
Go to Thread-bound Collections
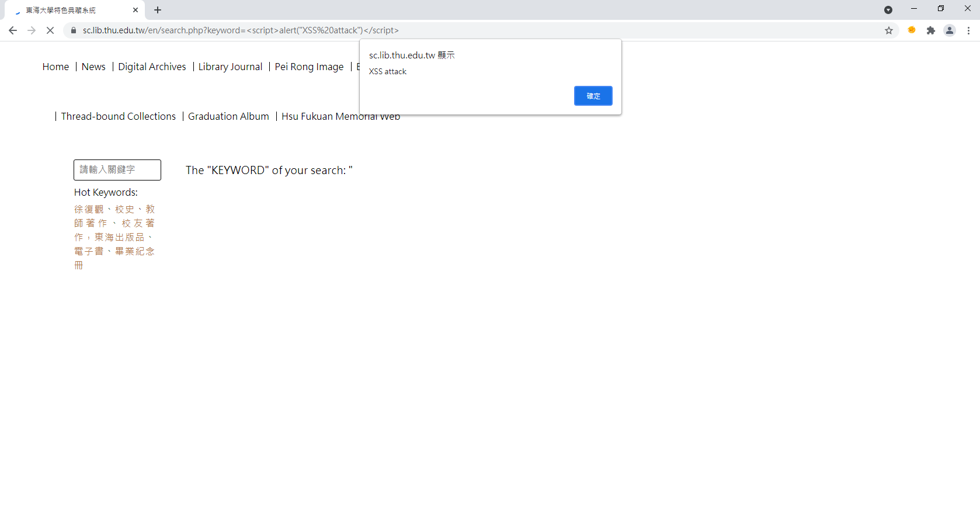coord(118,116)
